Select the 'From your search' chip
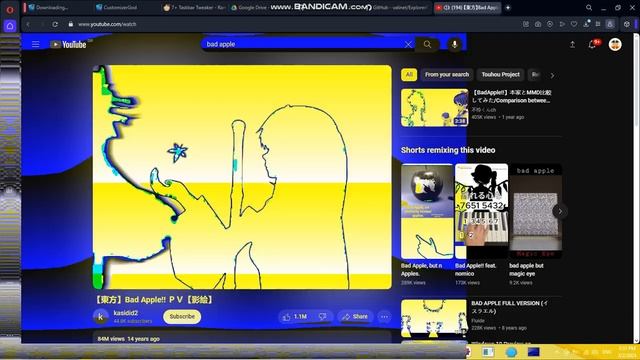The width and height of the screenshot is (640, 360). pos(447,75)
